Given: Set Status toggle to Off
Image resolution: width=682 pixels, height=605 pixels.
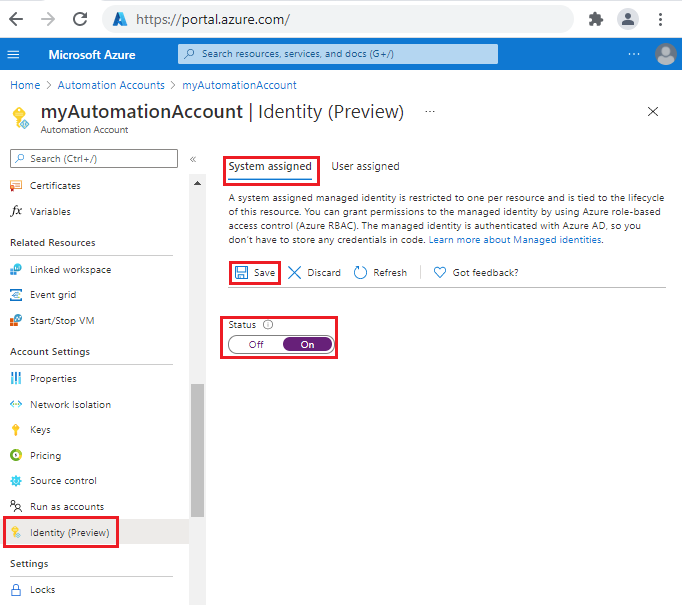Looking at the screenshot, I should click(x=256, y=345).
